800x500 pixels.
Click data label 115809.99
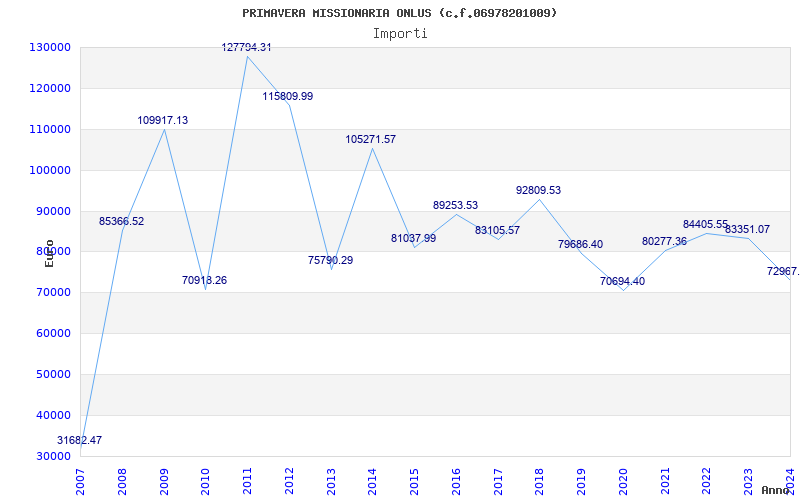288,96
